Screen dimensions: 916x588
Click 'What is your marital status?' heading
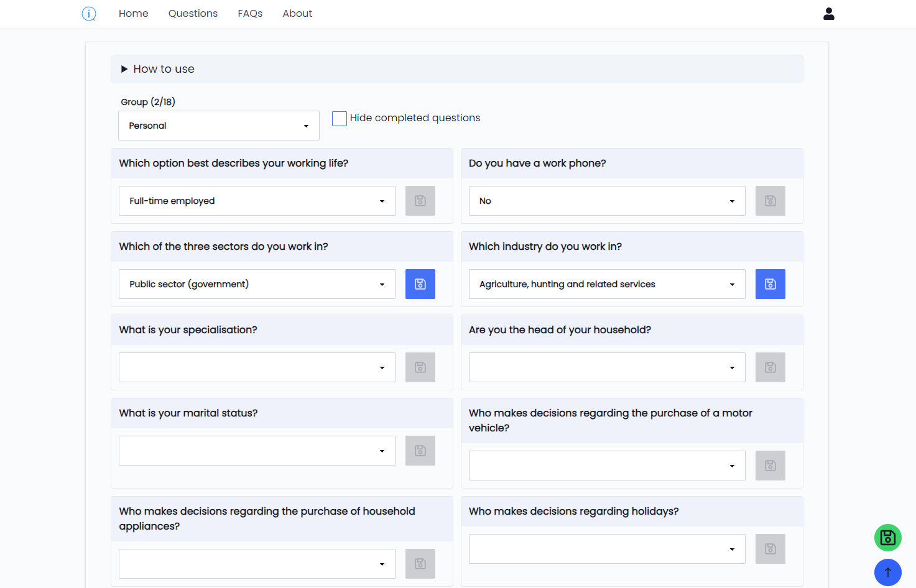click(188, 413)
